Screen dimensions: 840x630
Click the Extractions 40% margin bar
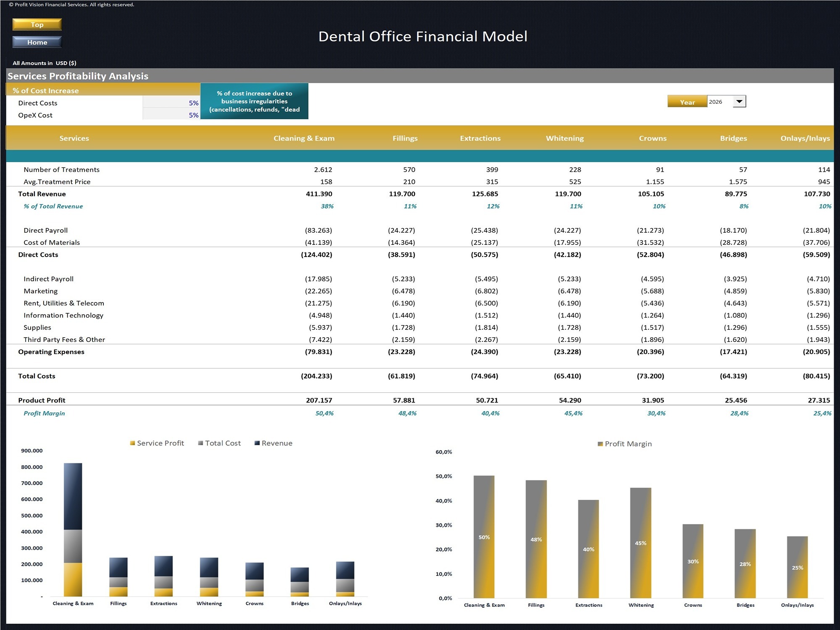click(588, 549)
